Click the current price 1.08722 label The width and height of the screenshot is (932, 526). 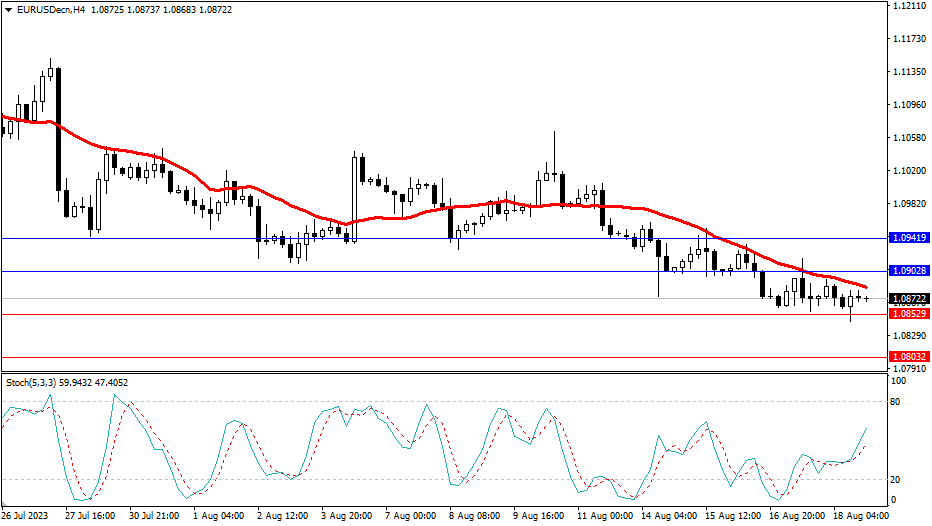click(x=908, y=298)
